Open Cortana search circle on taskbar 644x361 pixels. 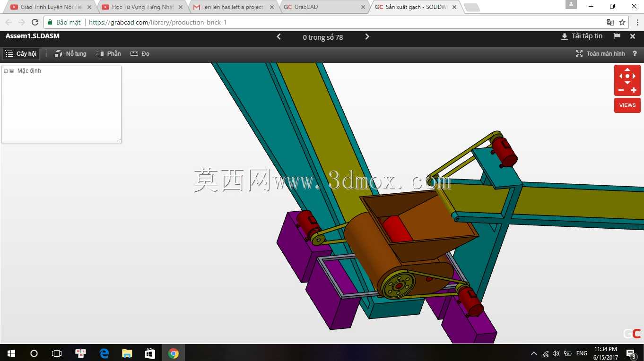tap(34, 353)
